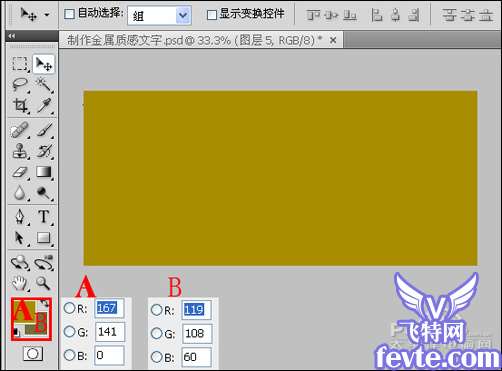Click the golden canvas image area
The image size is (502, 371).
[x=280, y=178]
